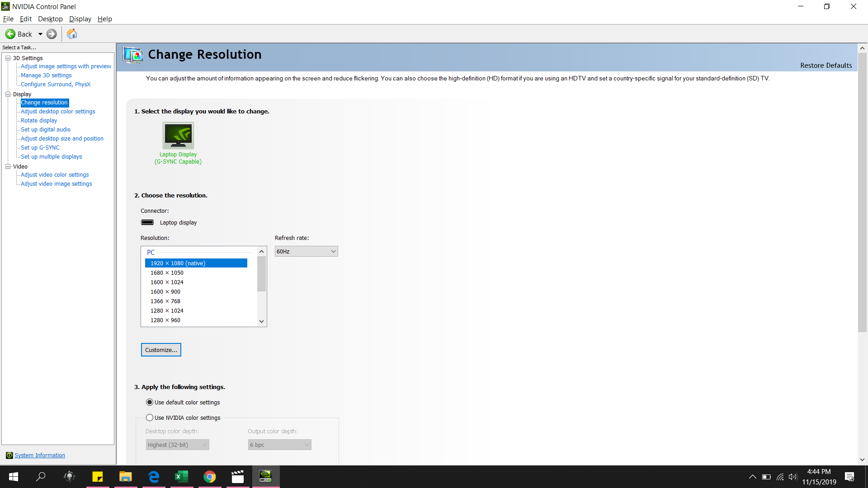Click the Home icon in toolbar
This screenshot has height=488, width=868.
(72, 34)
